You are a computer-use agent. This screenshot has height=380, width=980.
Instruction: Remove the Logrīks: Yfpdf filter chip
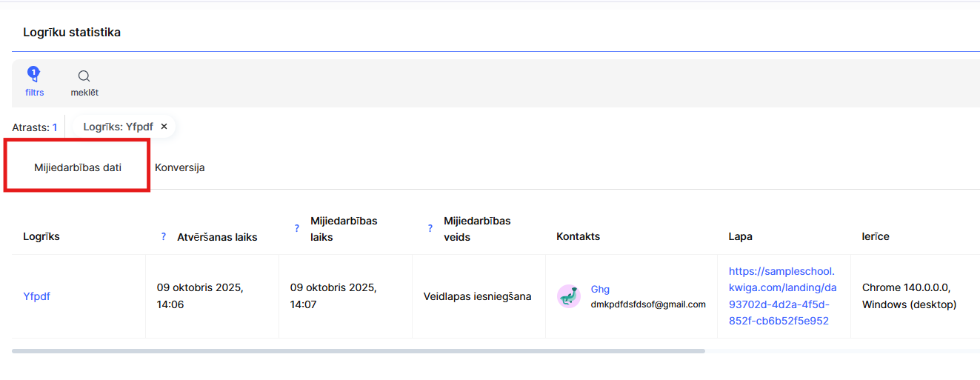164,127
